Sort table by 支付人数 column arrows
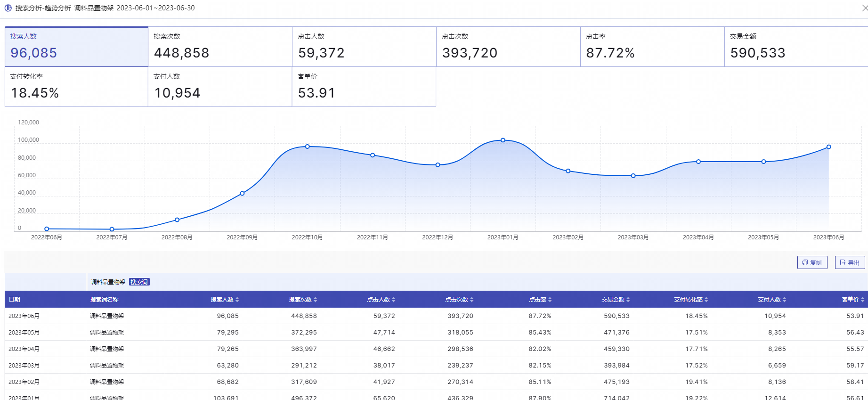The image size is (868, 400). 785,300
